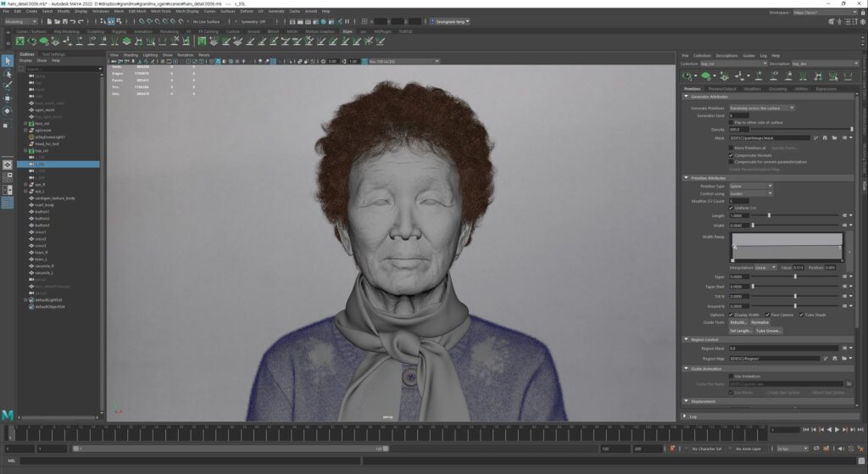Click the paint brush icon beside Region Map
868x474 pixels.
826,359
